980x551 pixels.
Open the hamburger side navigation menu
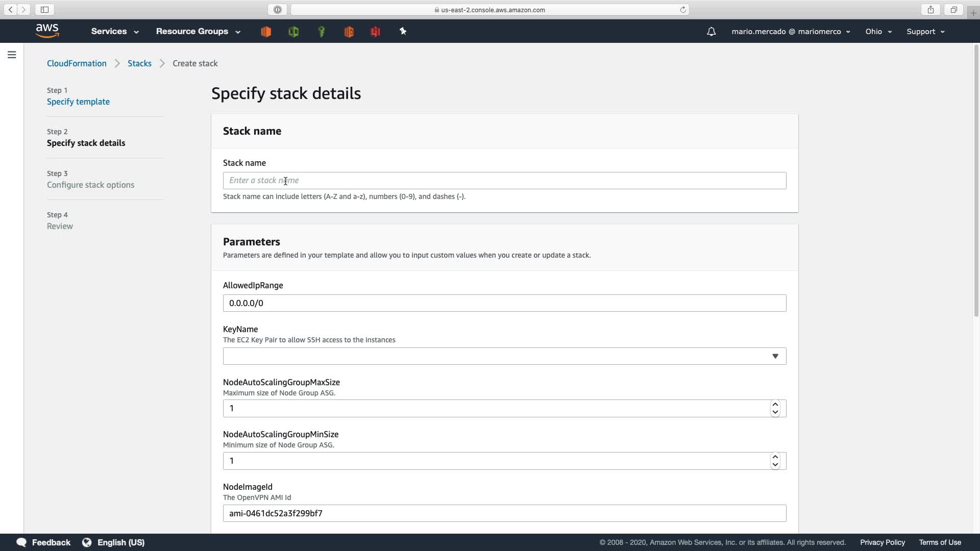point(12,55)
